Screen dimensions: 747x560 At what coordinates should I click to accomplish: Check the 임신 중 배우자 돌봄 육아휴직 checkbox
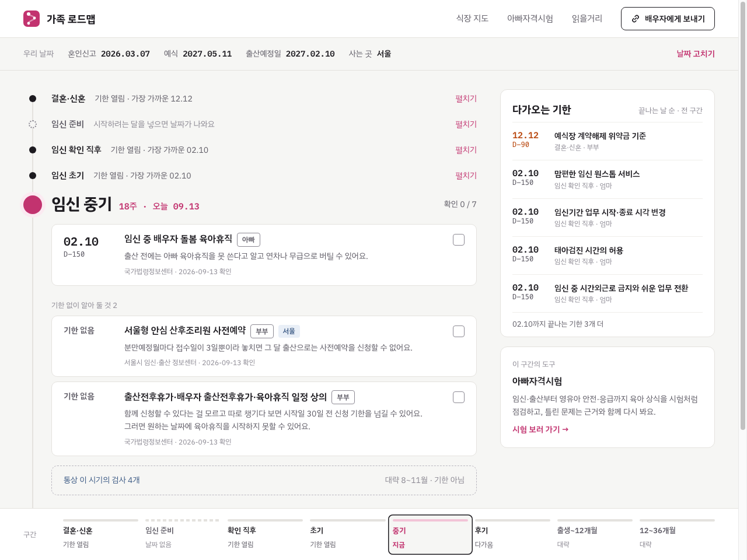coord(459,240)
